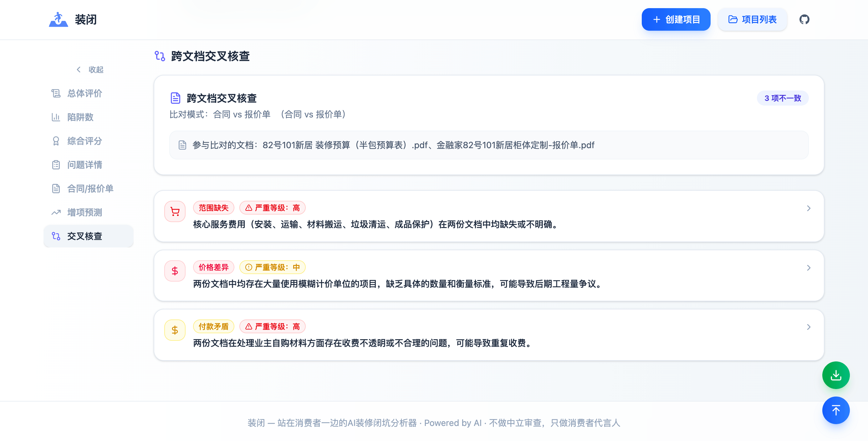
Task: Click the document icon beside 跨文档交叉核查 card title
Action: pyautogui.click(x=176, y=98)
